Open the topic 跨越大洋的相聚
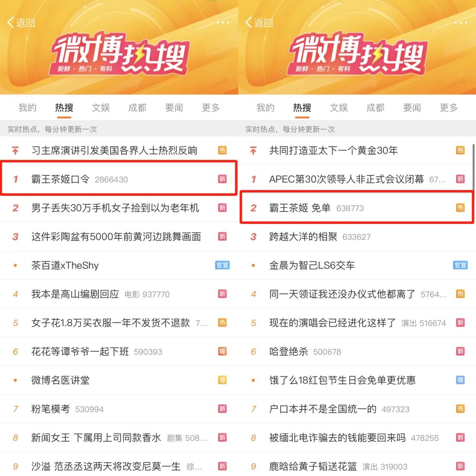The width and height of the screenshot is (476, 476). pos(357,237)
